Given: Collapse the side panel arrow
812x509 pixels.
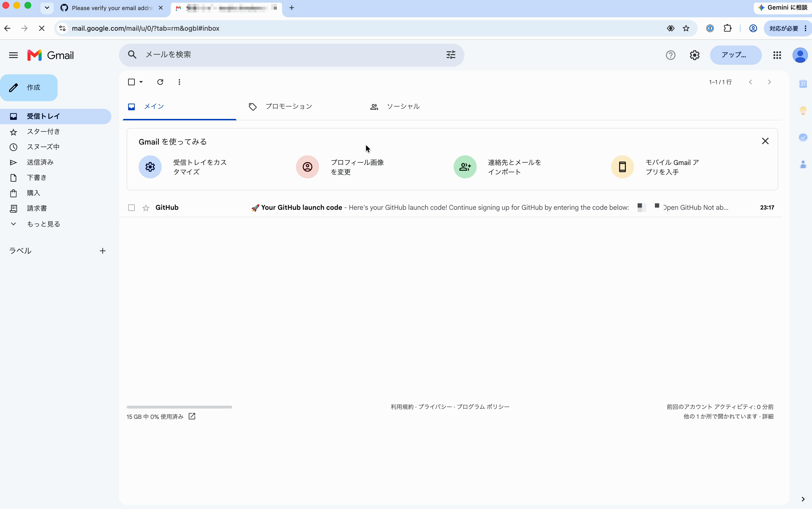Looking at the screenshot, I should pos(803,499).
